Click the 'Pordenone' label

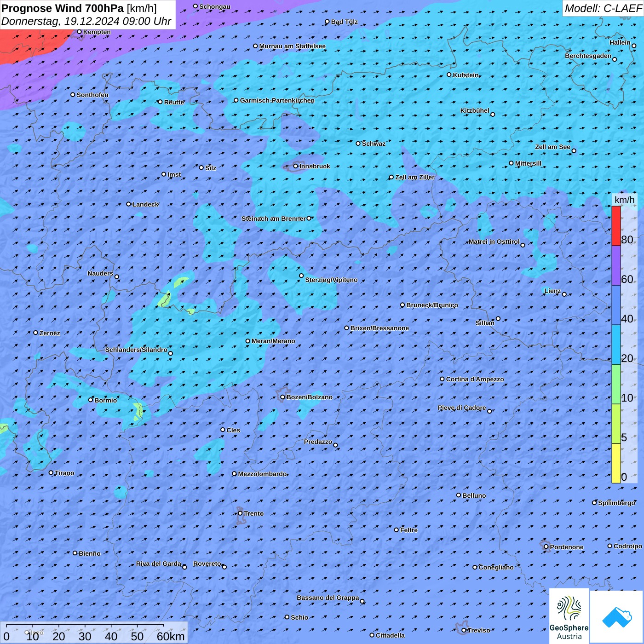tap(567, 547)
